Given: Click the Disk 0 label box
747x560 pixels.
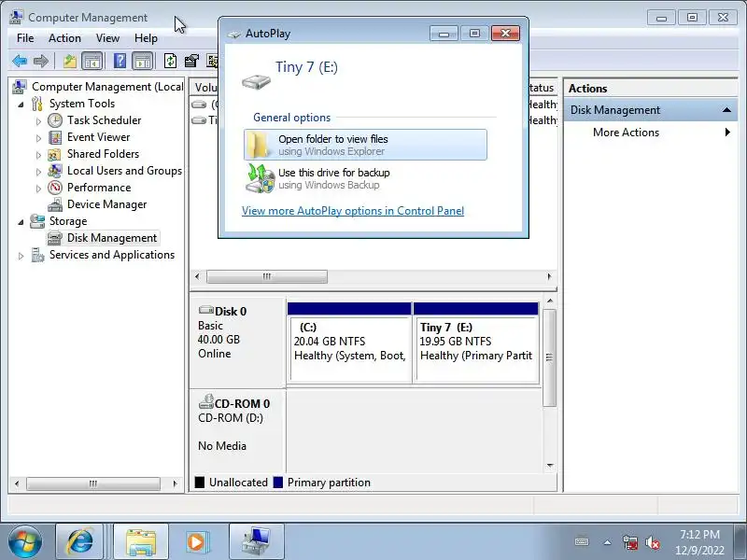Looking at the screenshot, I should click(x=238, y=341).
